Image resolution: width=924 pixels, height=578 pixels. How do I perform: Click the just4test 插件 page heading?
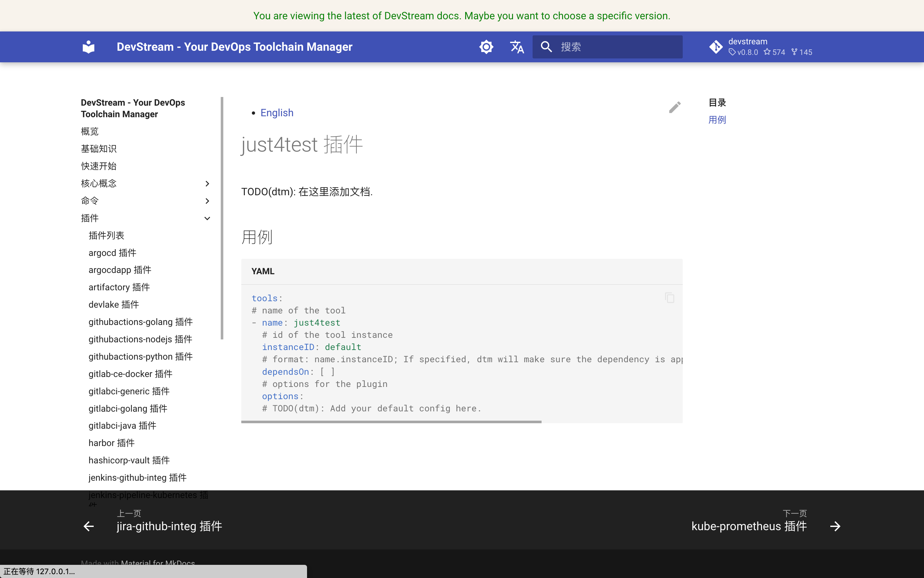coord(302,144)
